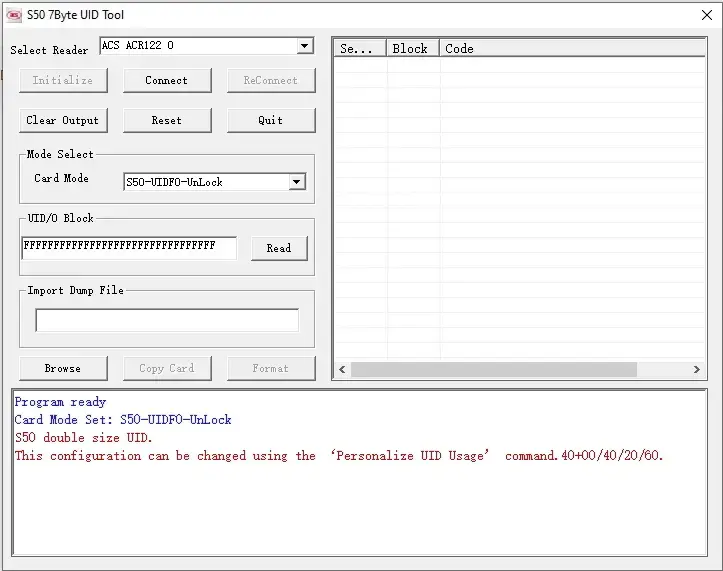Close the S50 7Byte UID Tool window
Screen dimensions: 723x571
[x=706, y=15]
